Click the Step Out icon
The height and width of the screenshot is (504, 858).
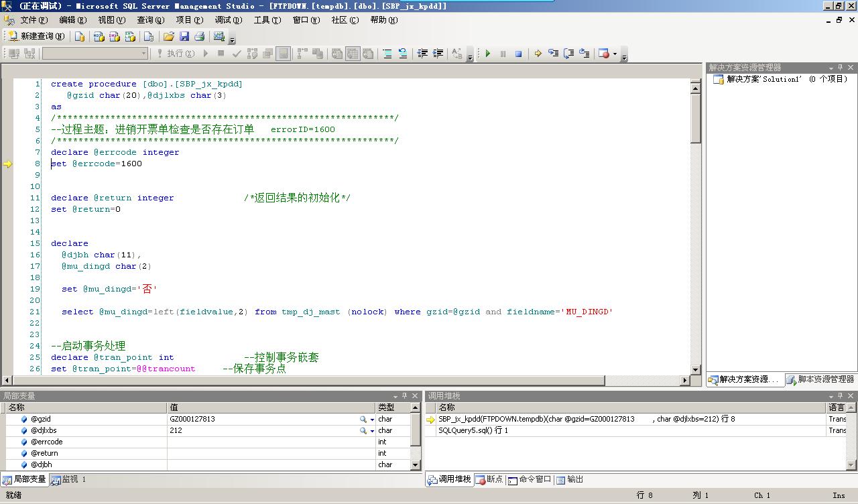pos(585,54)
